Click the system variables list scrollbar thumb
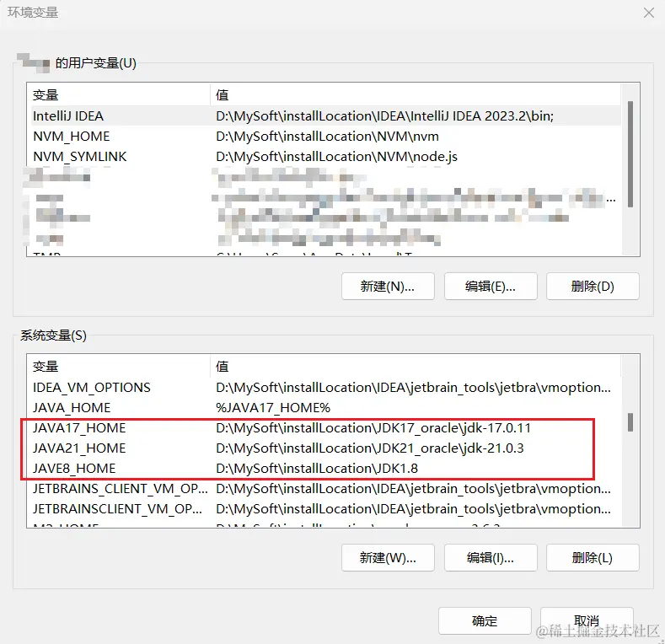 630,422
